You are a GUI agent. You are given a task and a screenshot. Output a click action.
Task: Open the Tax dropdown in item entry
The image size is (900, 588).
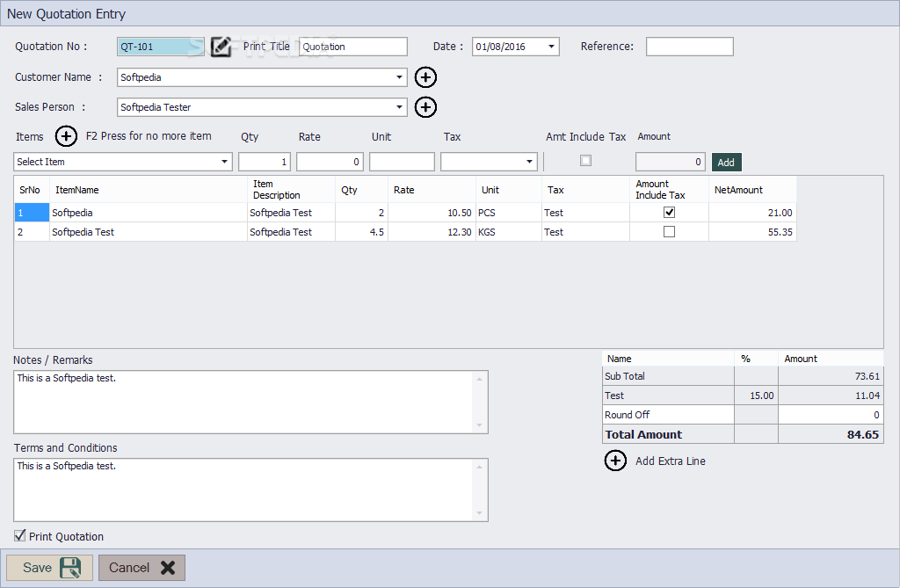tap(529, 162)
